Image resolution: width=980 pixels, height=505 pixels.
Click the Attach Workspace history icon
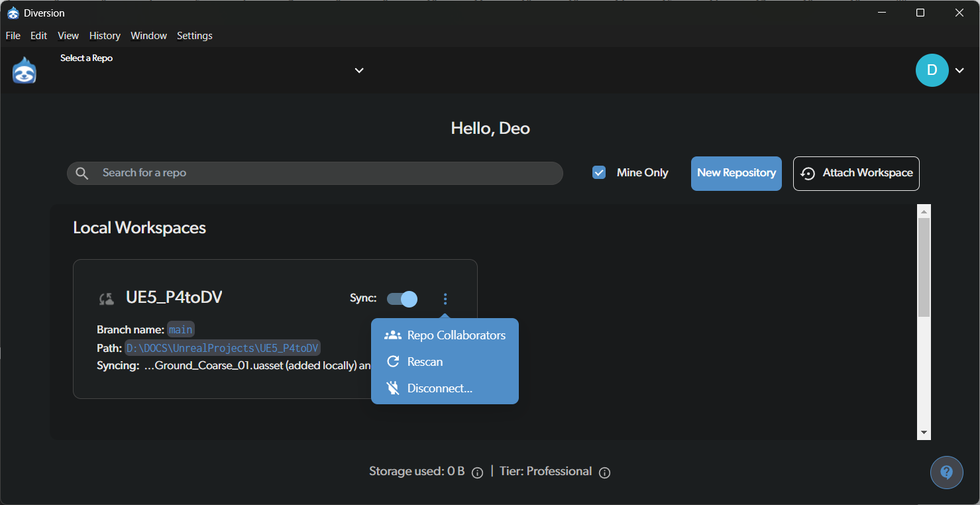pos(808,174)
